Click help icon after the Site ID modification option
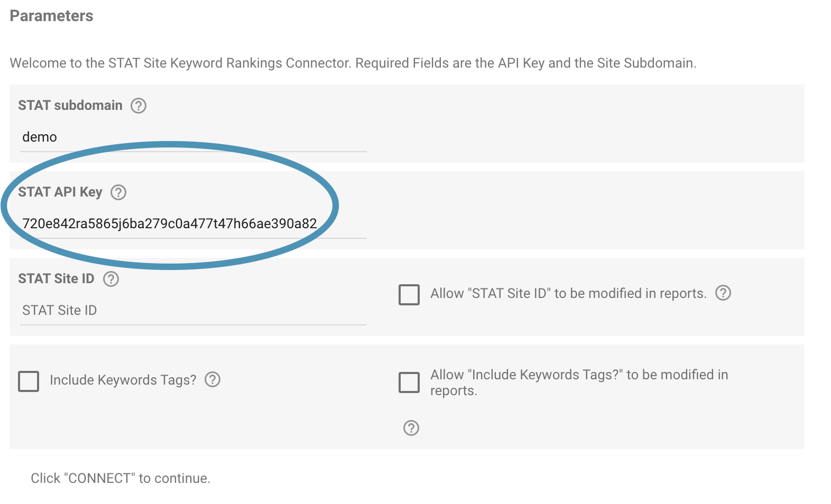831x504 pixels. [x=724, y=293]
